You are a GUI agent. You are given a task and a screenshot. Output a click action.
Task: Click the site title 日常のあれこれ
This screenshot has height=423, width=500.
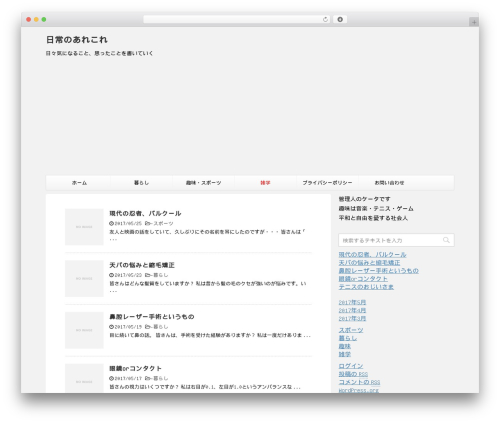77,40
